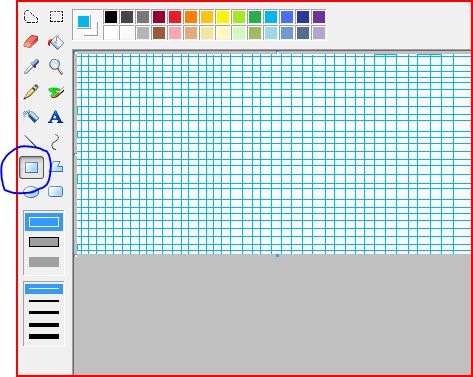Pick the bright red color swatch
The height and width of the screenshot is (377, 473).
(175, 17)
